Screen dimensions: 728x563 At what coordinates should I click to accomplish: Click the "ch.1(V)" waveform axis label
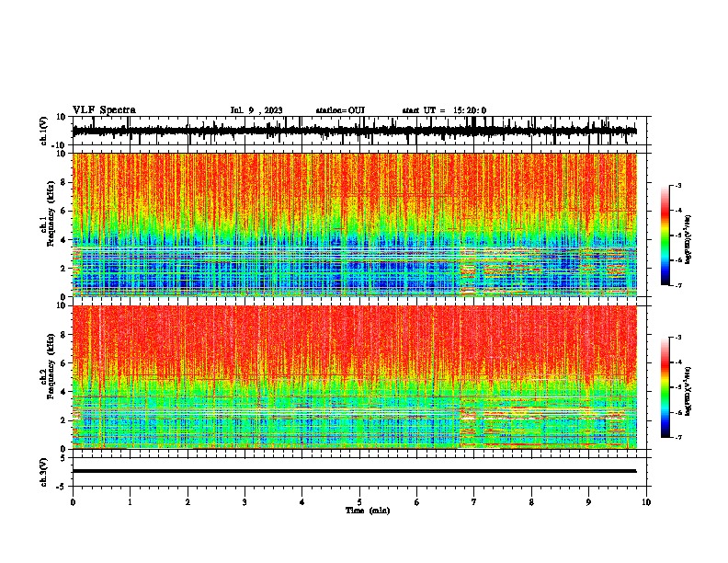point(43,131)
